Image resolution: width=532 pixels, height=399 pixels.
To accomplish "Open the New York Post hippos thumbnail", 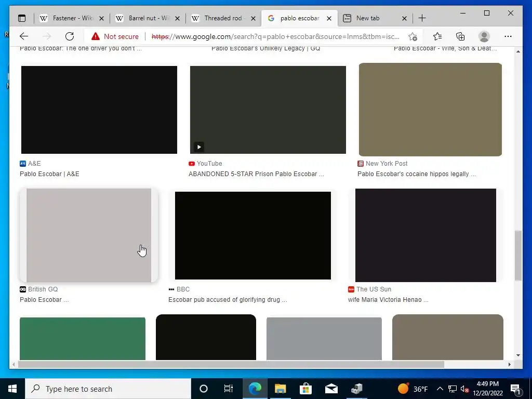I will pyautogui.click(x=430, y=110).
